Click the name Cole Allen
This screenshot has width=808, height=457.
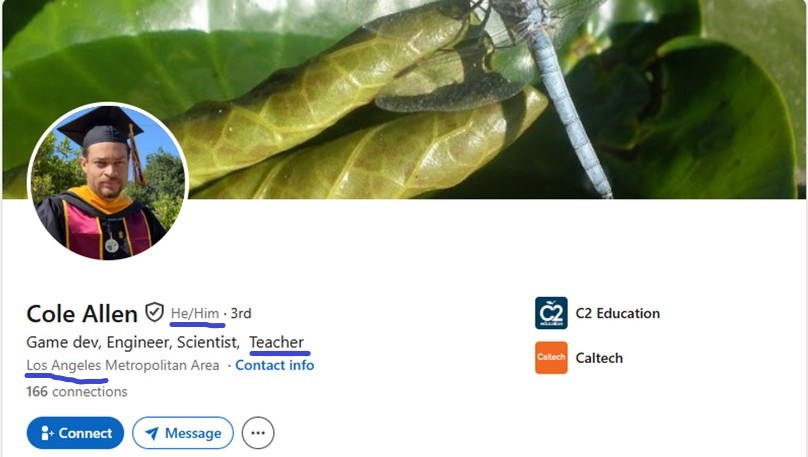click(82, 314)
